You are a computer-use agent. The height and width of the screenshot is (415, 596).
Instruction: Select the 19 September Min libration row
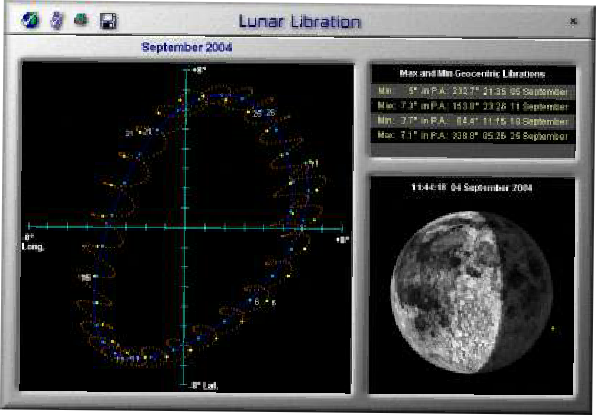(x=473, y=121)
